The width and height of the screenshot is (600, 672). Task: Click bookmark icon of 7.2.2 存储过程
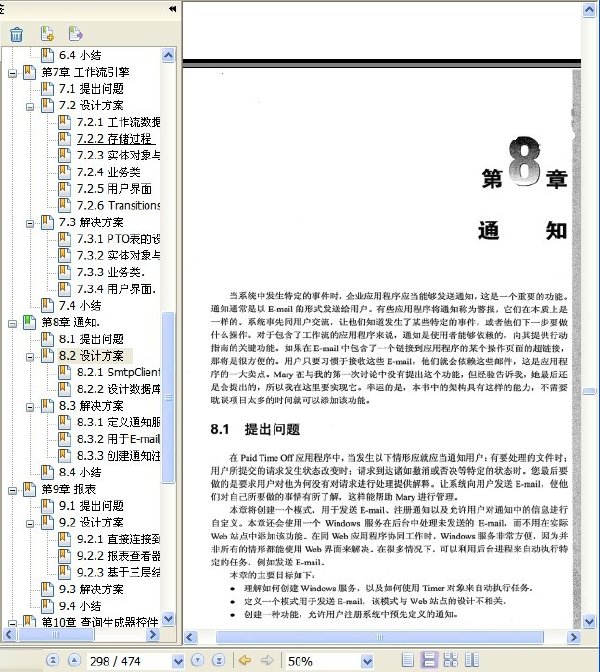64,138
